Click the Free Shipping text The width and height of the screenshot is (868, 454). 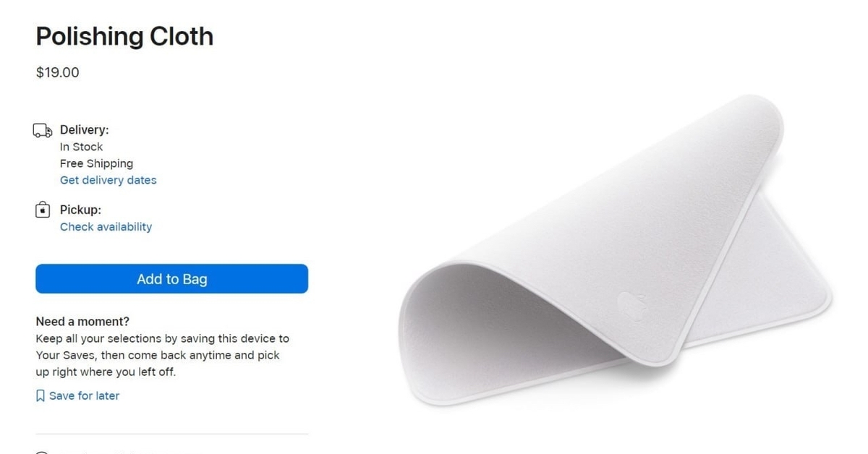96,163
